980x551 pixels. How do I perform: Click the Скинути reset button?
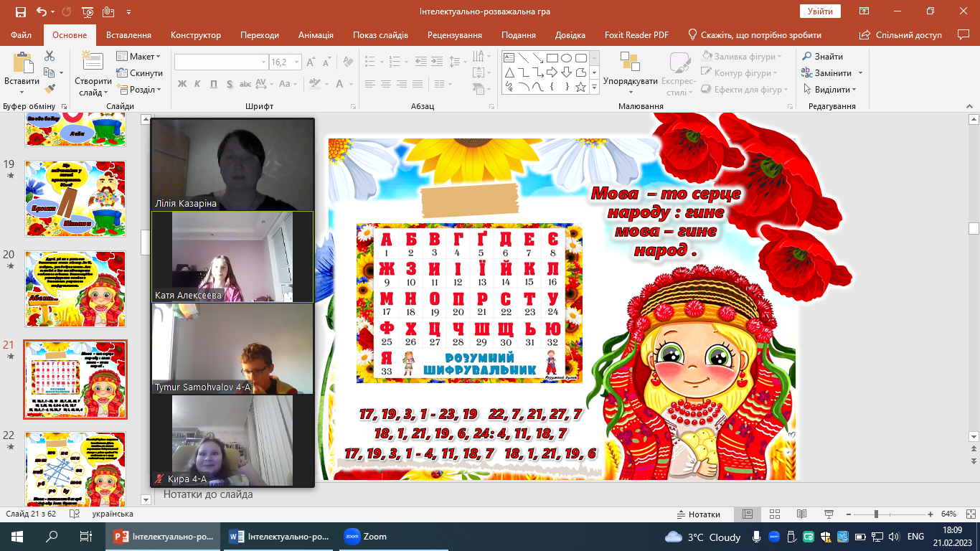point(139,73)
